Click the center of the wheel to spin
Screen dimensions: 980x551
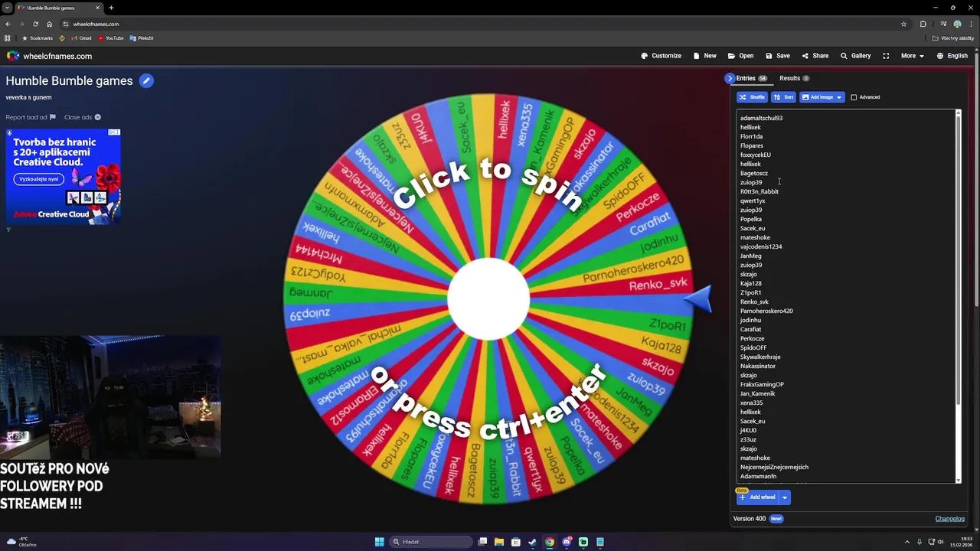488,299
